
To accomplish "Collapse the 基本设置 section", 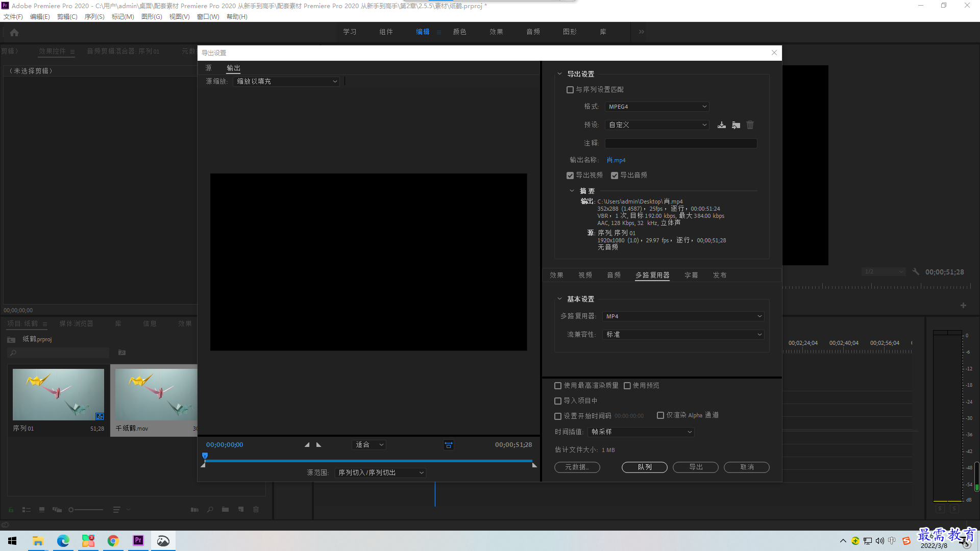I will pyautogui.click(x=559, y=299).
